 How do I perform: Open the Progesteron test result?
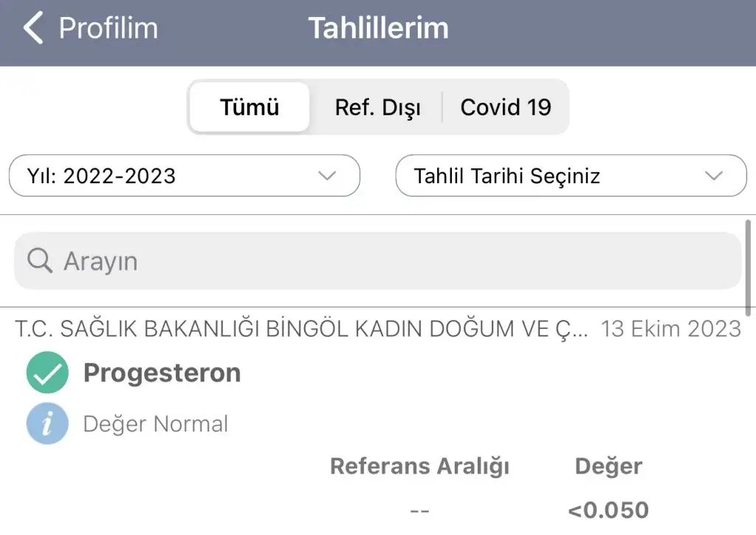162,373
